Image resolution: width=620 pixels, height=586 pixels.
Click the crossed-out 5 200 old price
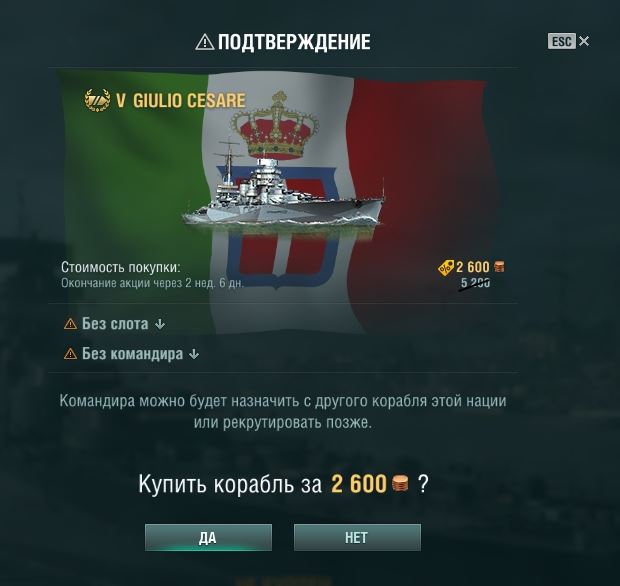point(475,283)
